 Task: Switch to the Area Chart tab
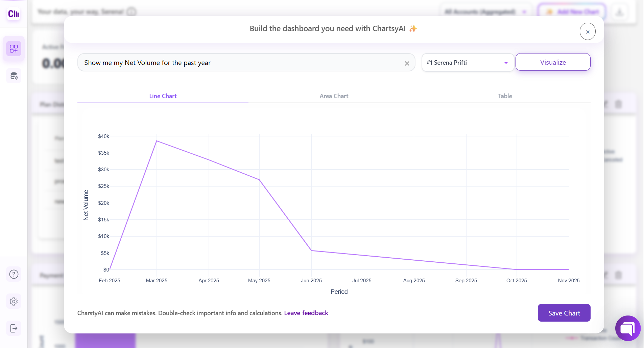(334, 96)
